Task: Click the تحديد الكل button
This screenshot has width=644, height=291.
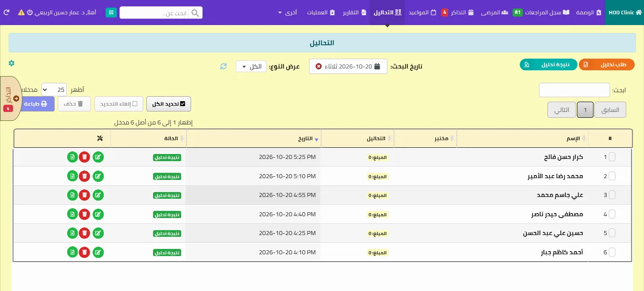Action: pos(169,104)
